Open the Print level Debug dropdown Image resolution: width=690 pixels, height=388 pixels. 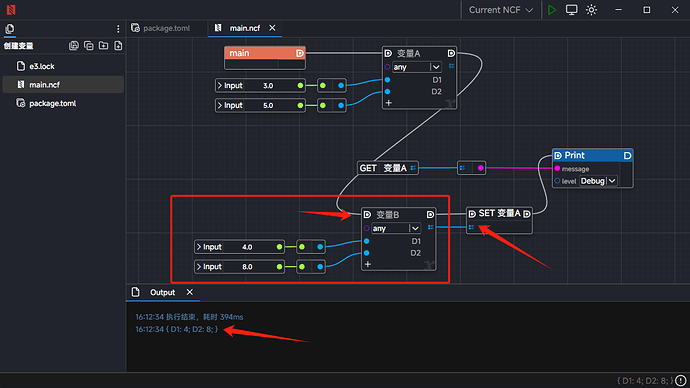point(598,181)
